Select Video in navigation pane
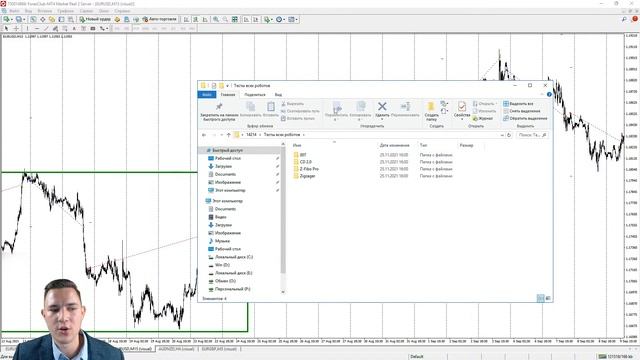This screenshot has height=360, width=640. (x=220, y=217)
